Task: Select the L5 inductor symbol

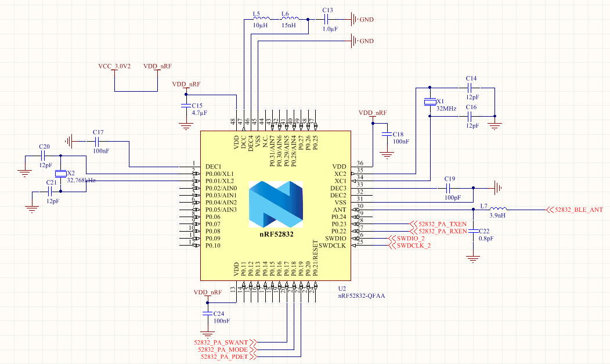Action: click(261, 18)
